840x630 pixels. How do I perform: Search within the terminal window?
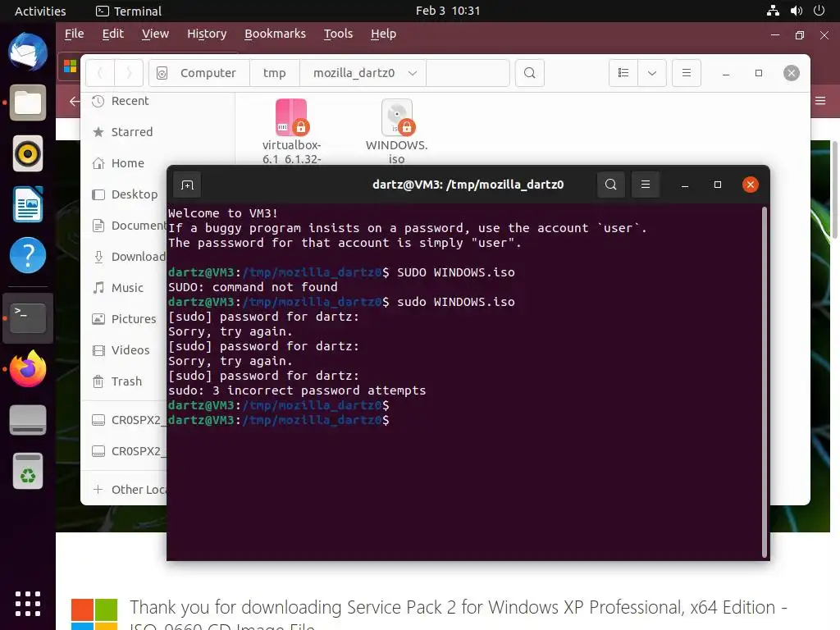click(610, 185)
